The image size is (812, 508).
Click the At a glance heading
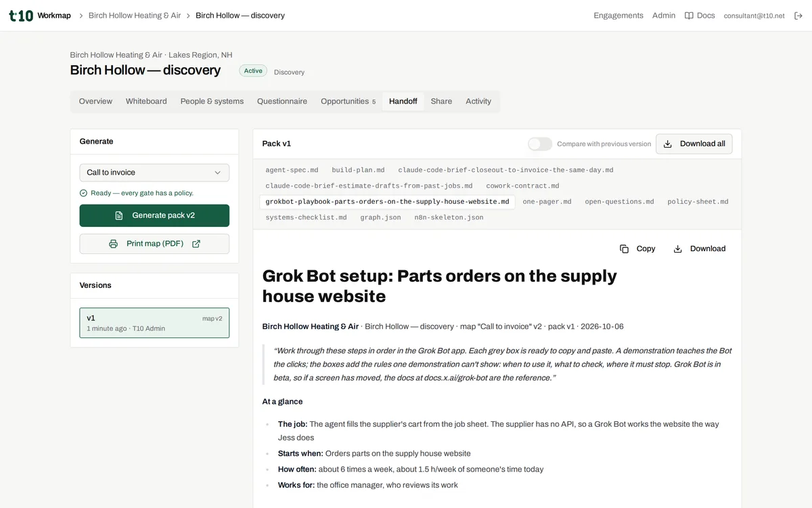(x=282, y=402)
